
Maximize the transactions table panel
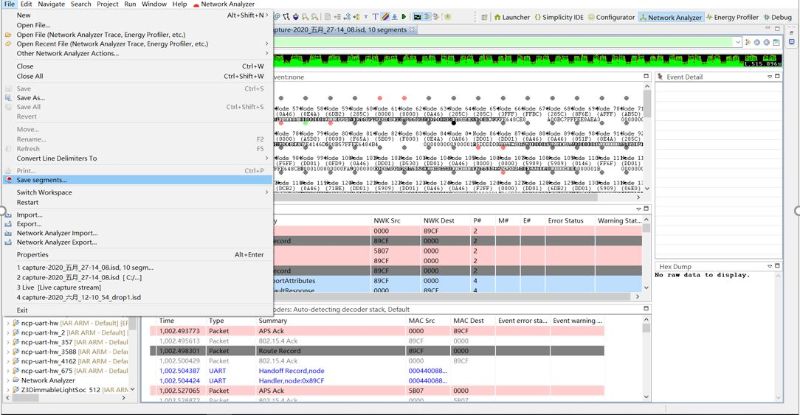coord(646,209)
